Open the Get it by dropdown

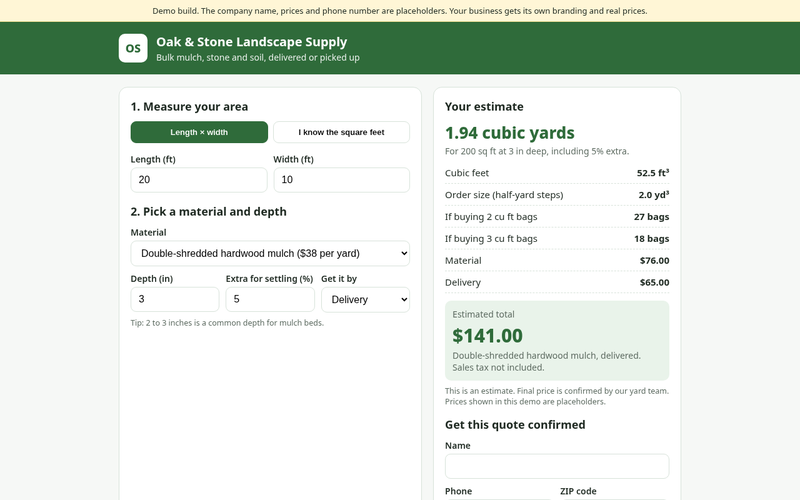pyautogui.click(x=365, y=299)
